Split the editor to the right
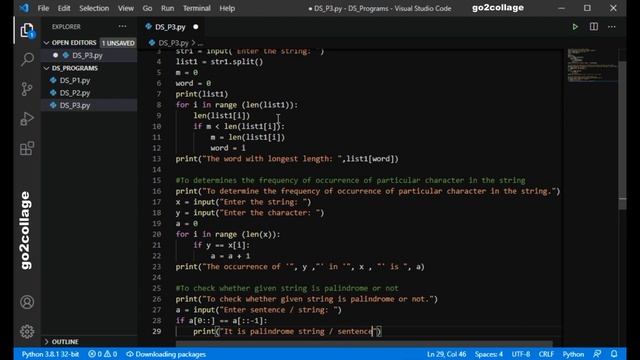 [593, 27]
